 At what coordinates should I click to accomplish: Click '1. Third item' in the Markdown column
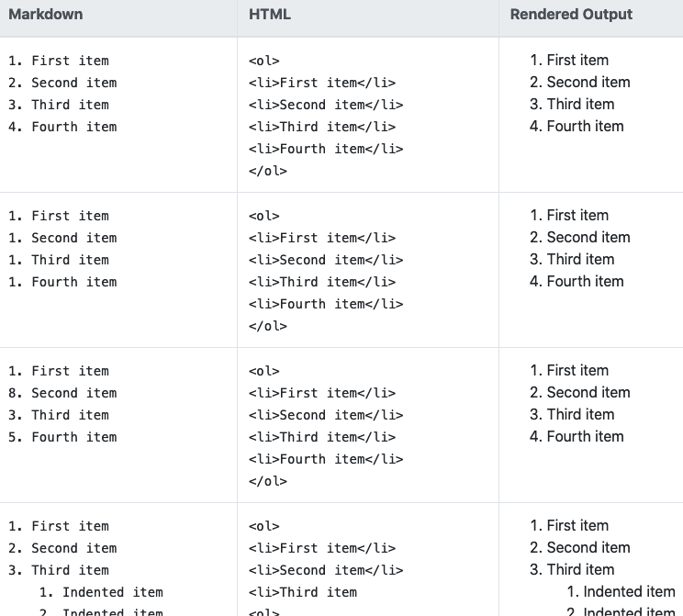click(59, 260)
